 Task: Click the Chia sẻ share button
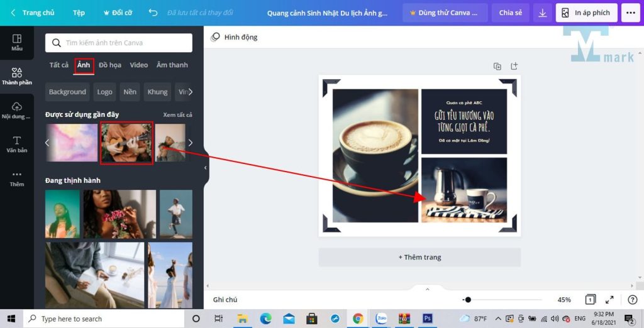[x=510, y=13]
